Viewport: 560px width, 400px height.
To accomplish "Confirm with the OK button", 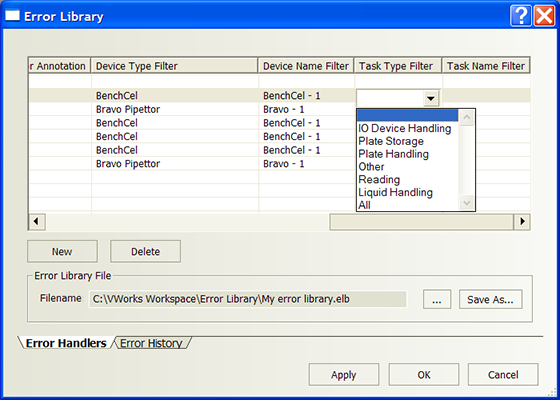I will click(x=424, y=375).
